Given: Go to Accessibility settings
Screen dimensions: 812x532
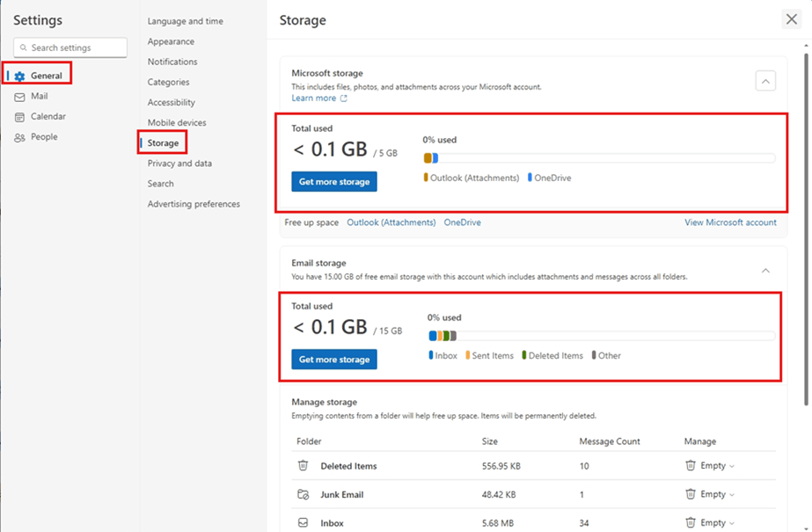Looking at the screenshot, I should (172, 103).
